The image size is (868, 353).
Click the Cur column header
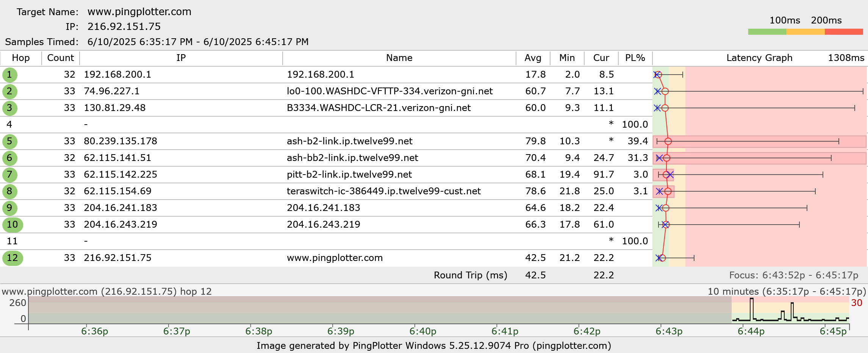[601, 58]
